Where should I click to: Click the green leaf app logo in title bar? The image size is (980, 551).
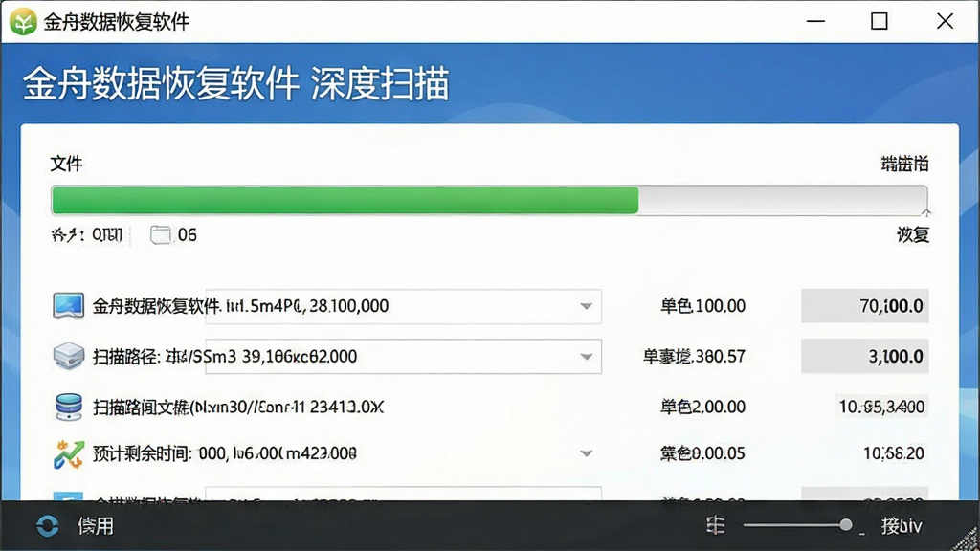(x=24, y=22)
